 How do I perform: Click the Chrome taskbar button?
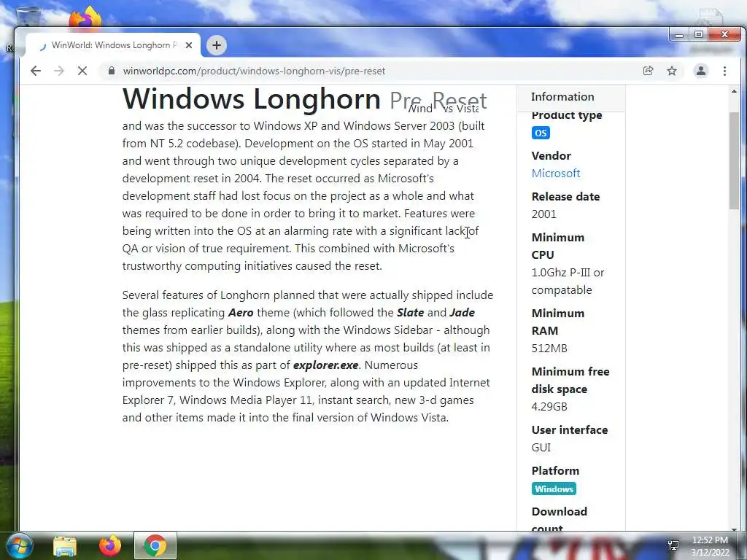[x=155, y=545]
